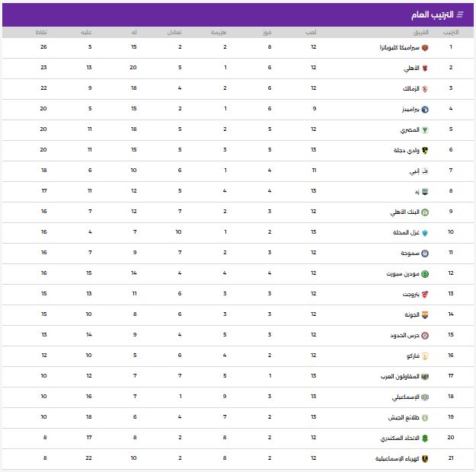The width and height of the screenshot is (476, 472).
Task: Open the المصري team link
Action: click(x=407, y=129)
